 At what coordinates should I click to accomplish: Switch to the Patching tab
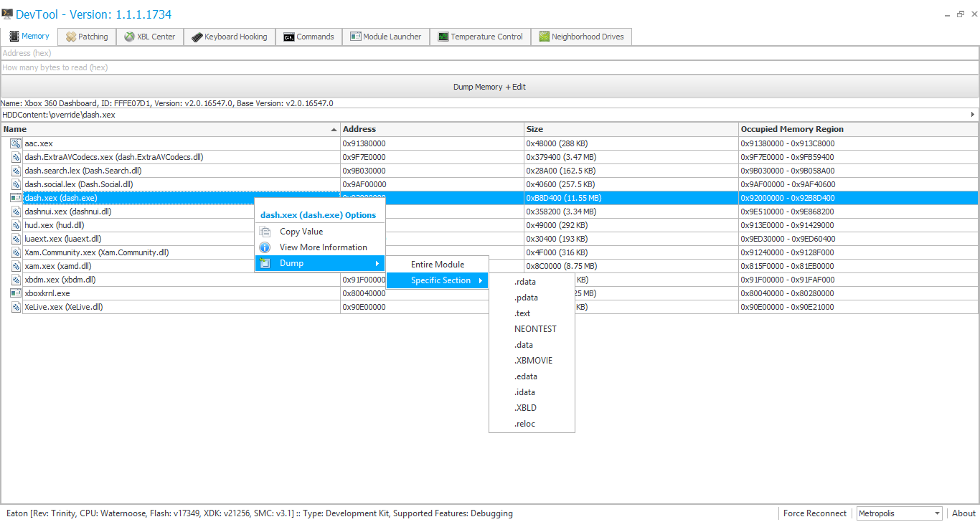pos(87,37)
